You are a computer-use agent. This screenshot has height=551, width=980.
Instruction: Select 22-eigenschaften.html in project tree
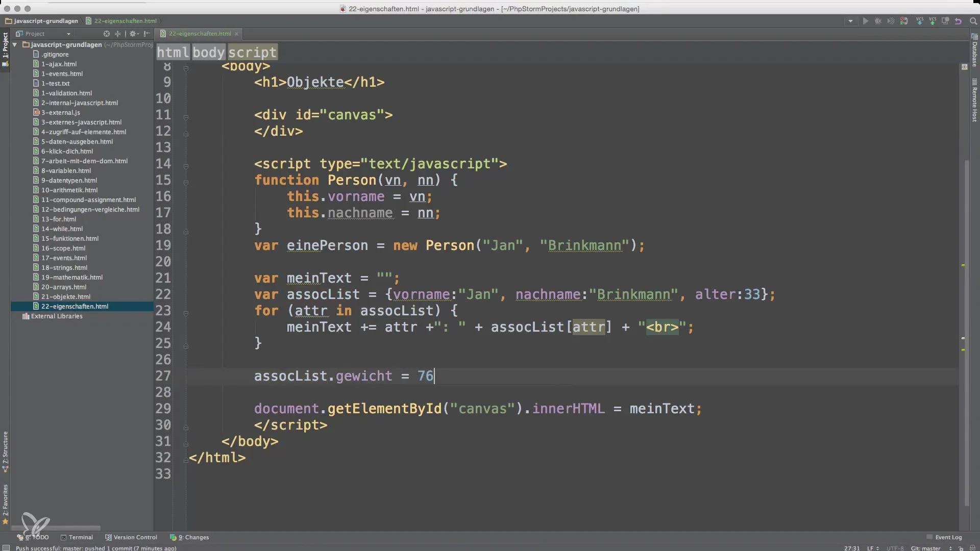point(82,306)
